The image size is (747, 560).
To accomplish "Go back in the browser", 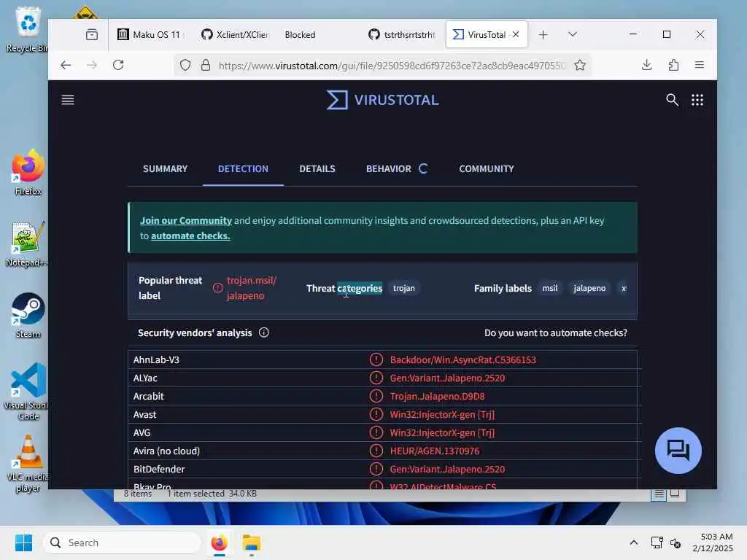I will [66, 65].
